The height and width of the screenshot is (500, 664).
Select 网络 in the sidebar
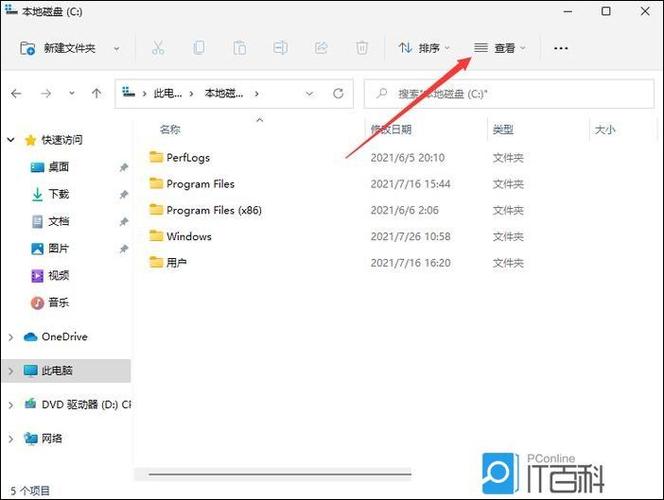[52, 439]
